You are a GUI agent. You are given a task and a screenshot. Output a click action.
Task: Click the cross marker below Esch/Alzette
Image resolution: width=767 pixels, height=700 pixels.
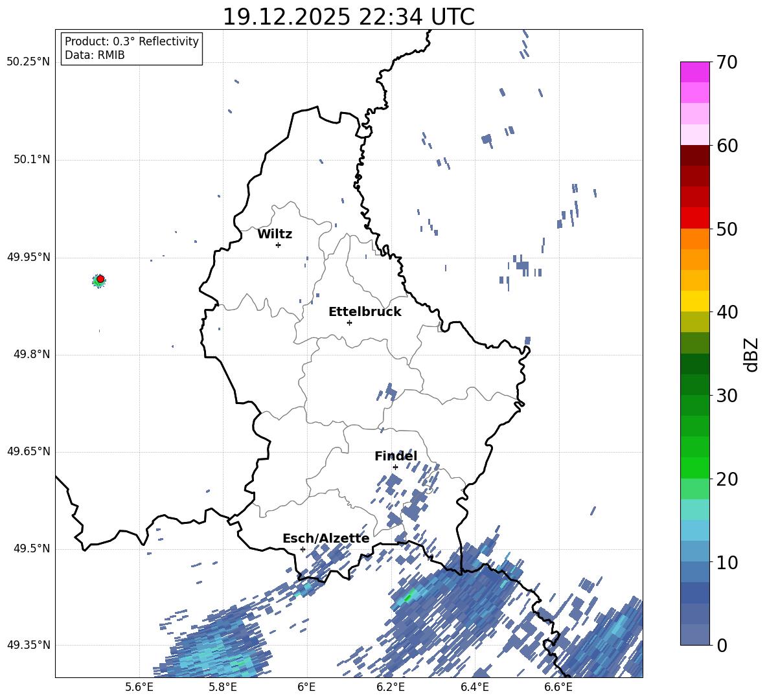(303, 549)
